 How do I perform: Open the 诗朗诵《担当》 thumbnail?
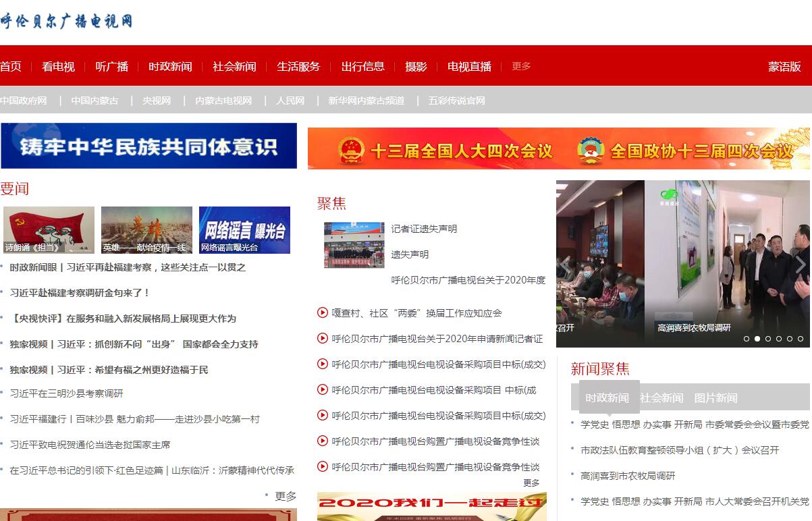(49, 230)
